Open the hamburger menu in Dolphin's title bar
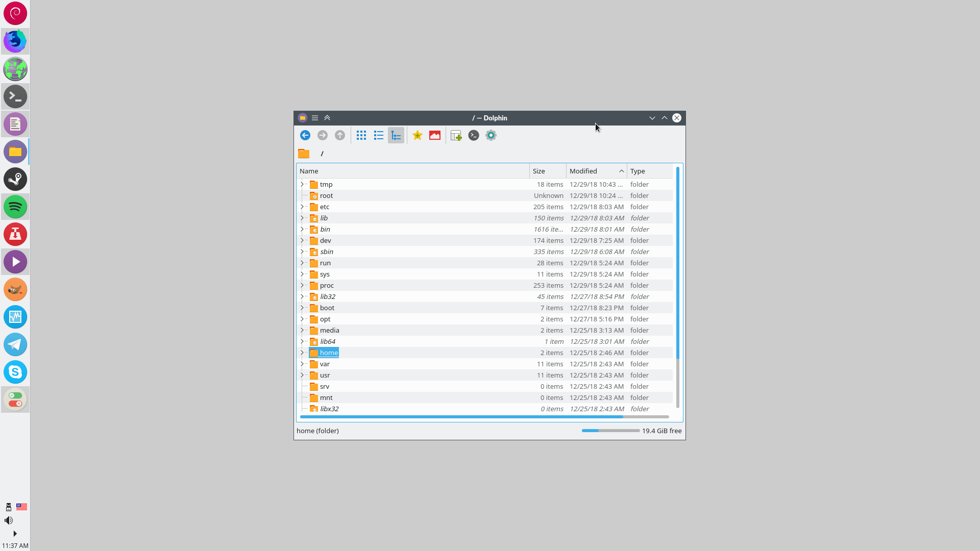980x551 pixels. [315, 118]
